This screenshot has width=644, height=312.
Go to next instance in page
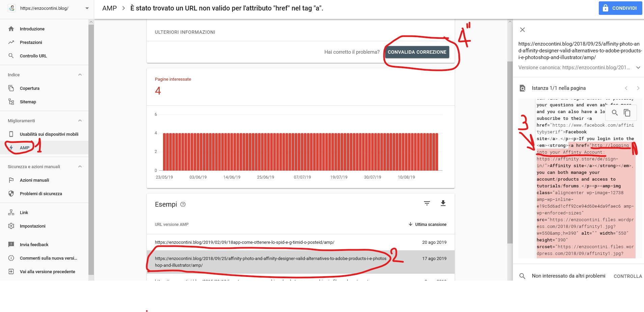point(638,88)
